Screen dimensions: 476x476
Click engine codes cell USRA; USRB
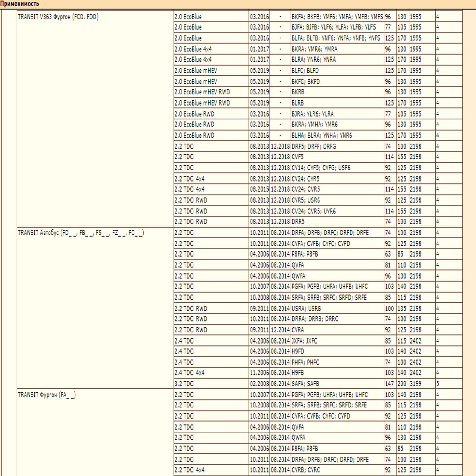coord(337,308)
